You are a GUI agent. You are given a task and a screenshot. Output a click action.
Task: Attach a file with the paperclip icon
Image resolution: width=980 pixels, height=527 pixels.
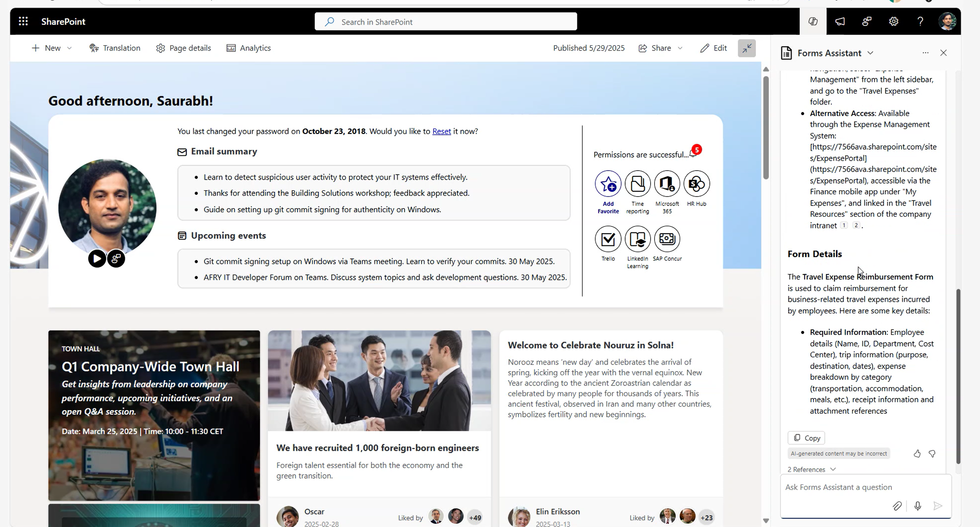pyautogui.click(x=897, y=506)
